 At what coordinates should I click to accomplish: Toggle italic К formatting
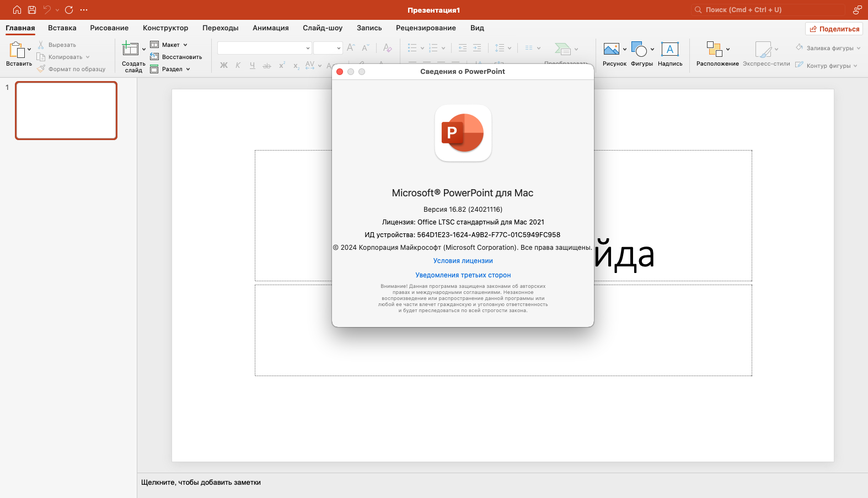(238, 65)
